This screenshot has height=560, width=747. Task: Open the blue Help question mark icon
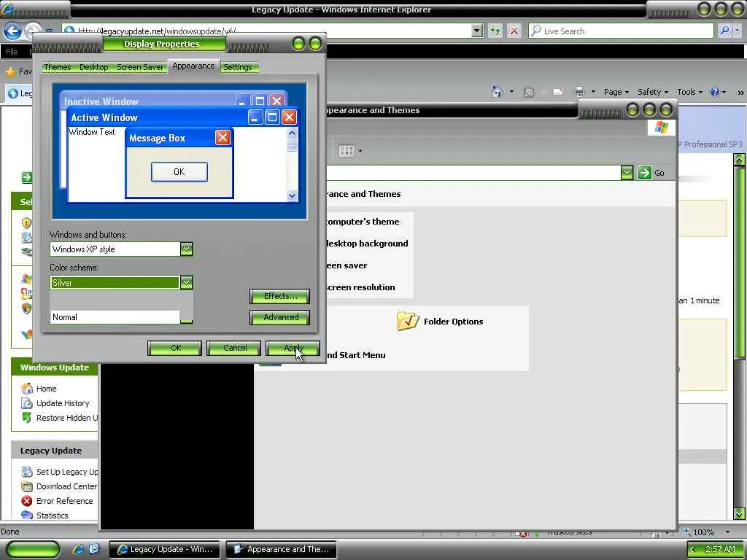tap(715, 92)
